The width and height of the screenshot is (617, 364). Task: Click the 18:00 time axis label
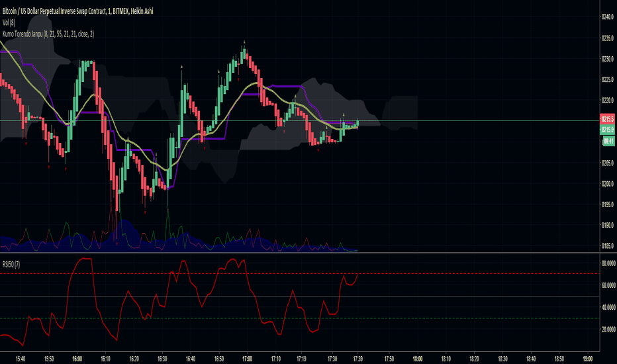click(418, 359)
